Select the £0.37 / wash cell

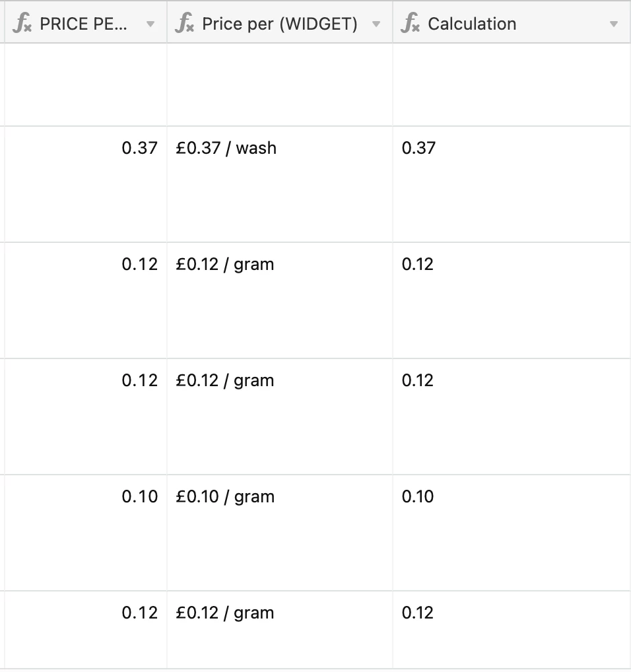280,184
